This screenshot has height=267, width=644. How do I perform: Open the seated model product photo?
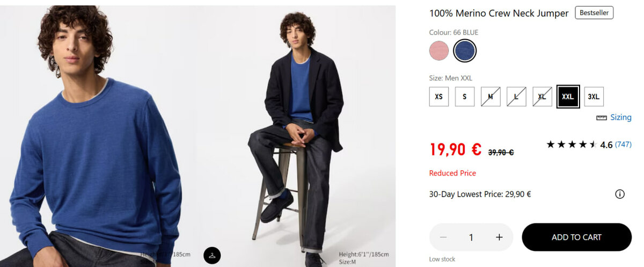coord(298,134)
